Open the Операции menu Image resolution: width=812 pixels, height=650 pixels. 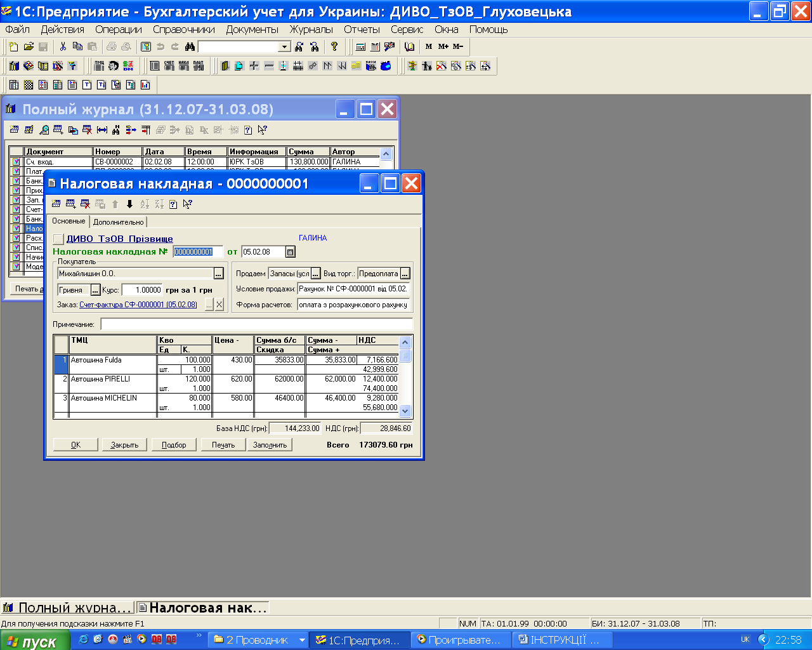(x=119, y=29)
